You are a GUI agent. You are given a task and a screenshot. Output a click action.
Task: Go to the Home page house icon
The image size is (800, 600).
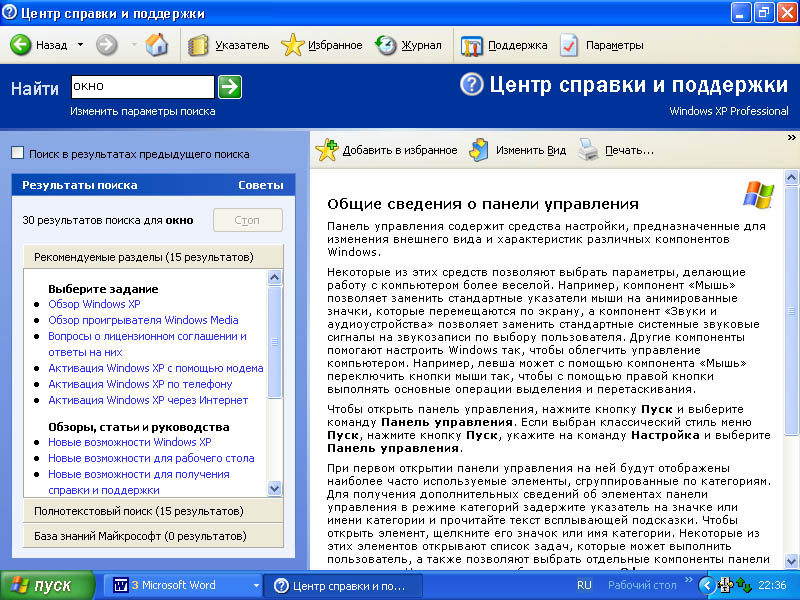(x=156, y=45)
